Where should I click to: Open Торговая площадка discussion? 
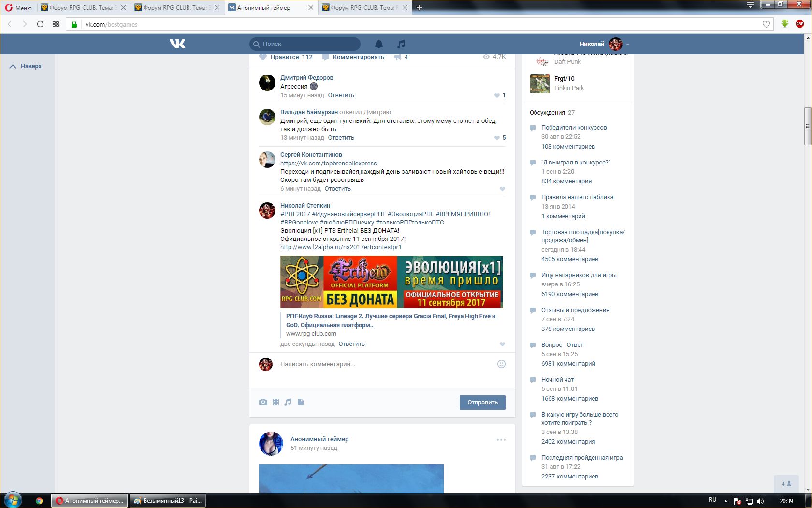[x=583, y=236]
